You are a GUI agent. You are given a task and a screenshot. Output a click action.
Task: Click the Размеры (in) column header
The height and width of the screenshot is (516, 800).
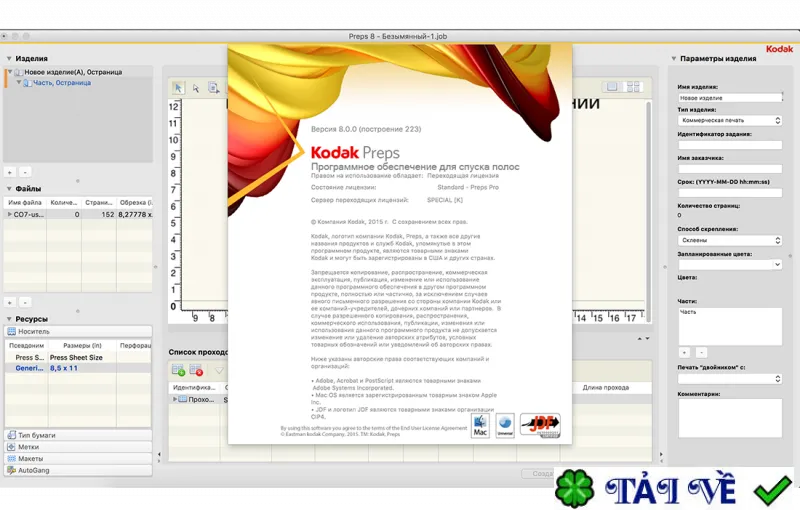(x=82, y=346)
